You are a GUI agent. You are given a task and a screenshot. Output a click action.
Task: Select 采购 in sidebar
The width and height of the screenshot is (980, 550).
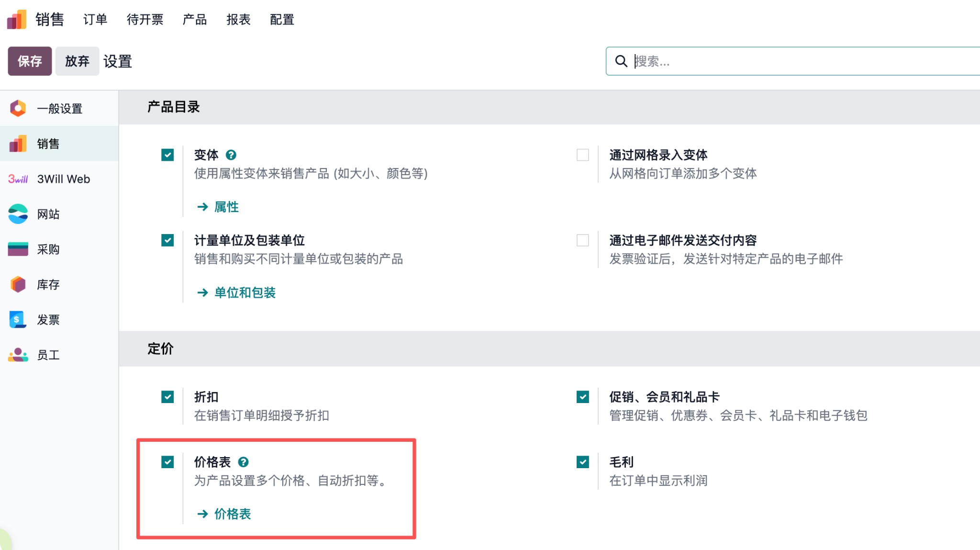[x=59, y=249]
